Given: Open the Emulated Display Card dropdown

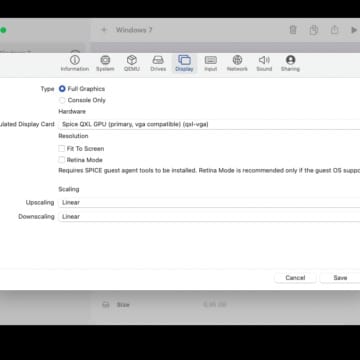Looking at the screenshot, I should click(209, 124).
